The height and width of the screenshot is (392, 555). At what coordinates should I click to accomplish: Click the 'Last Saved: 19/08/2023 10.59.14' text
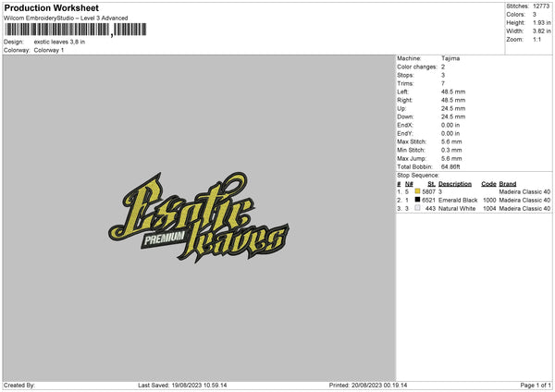182,386
